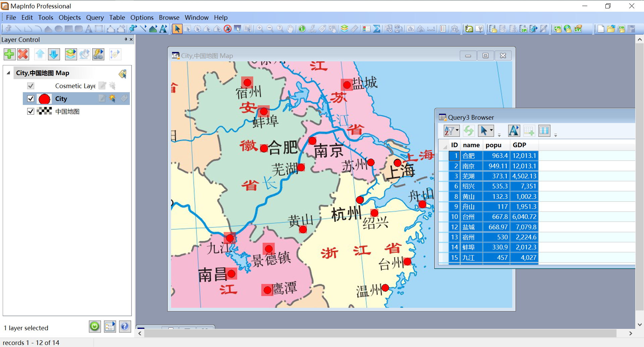The width and height of the screenshot is (644, 347).
Task: Open the Text Style dropdown tool
Action: pos(163,29)
